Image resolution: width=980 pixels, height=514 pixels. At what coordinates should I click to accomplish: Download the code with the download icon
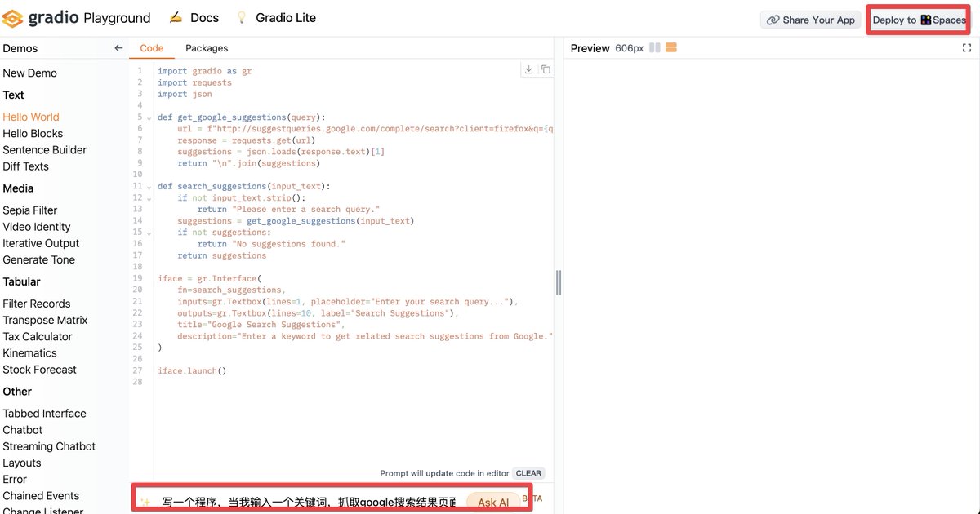(528, 70)
